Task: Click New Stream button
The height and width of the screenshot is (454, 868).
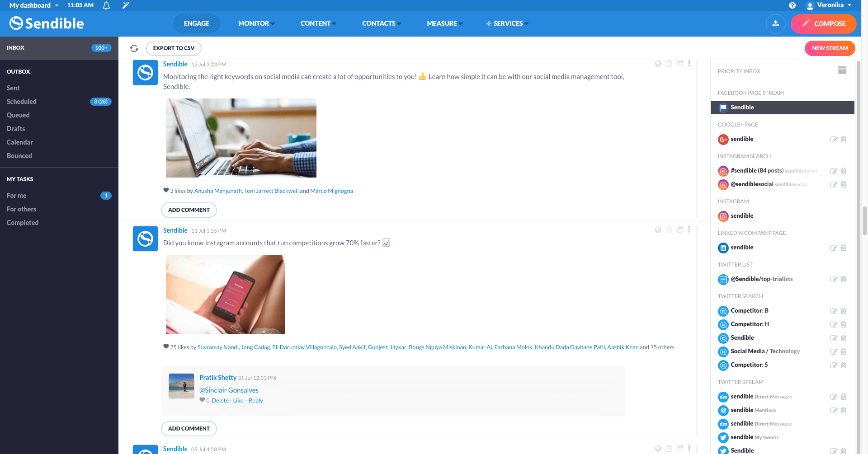Action: [x=830, y=48]
